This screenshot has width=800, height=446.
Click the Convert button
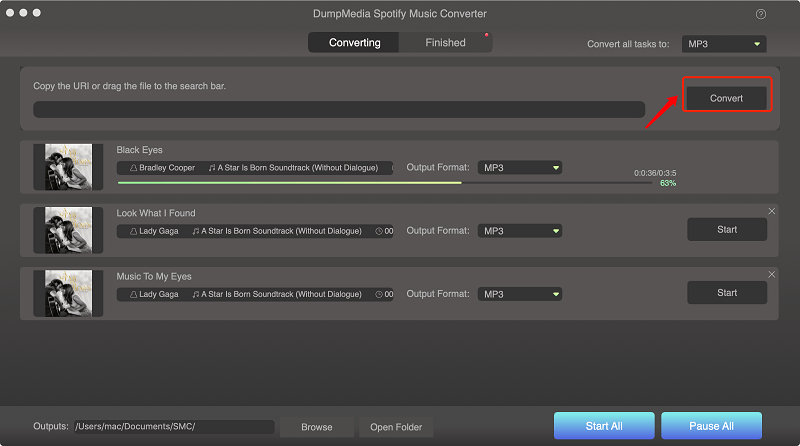pyautogui.click(x=727, y=98)
